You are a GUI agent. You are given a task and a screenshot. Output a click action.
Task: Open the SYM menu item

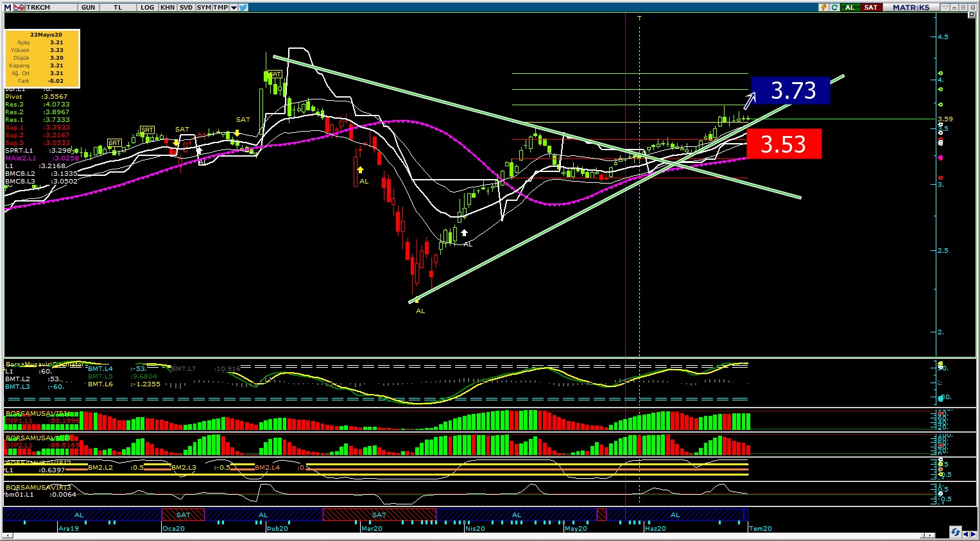[204, 8]
